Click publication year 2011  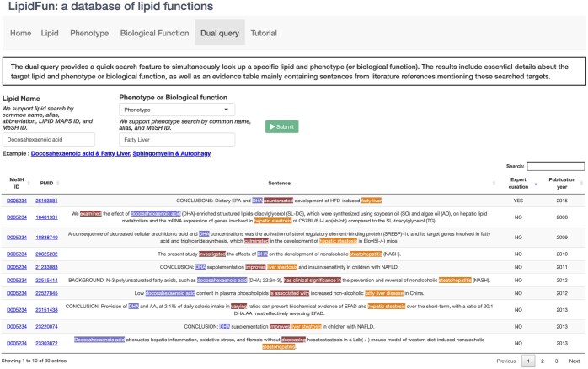pos(562,267)
